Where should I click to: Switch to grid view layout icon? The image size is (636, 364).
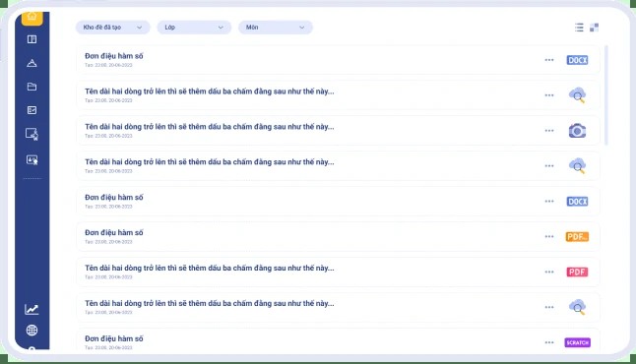tap(595, 28)
